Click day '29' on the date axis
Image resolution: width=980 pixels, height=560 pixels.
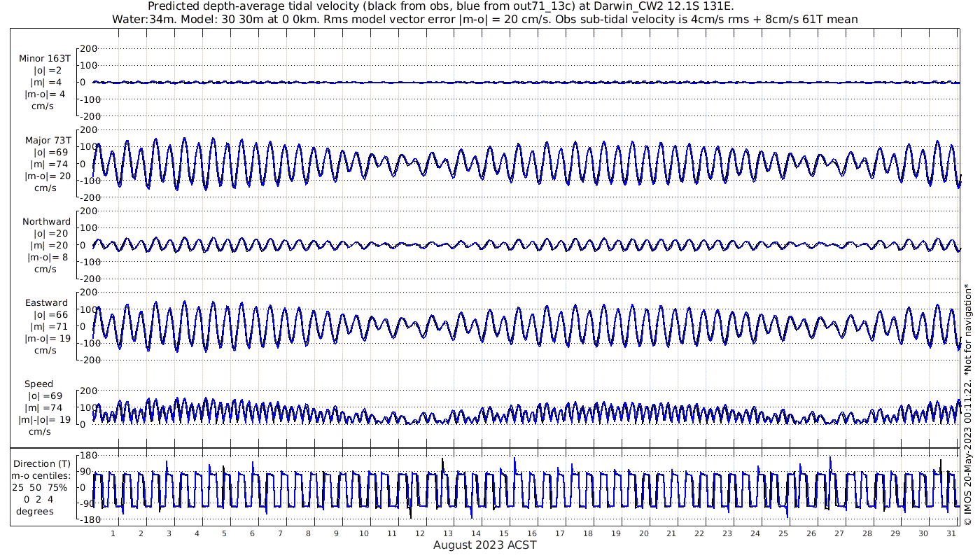[x=895, y=533]
